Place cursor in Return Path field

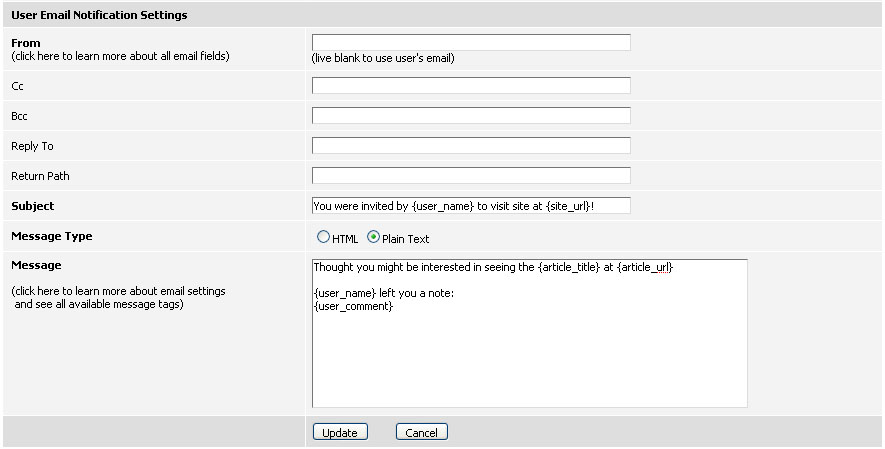click(x=471, y=175)
